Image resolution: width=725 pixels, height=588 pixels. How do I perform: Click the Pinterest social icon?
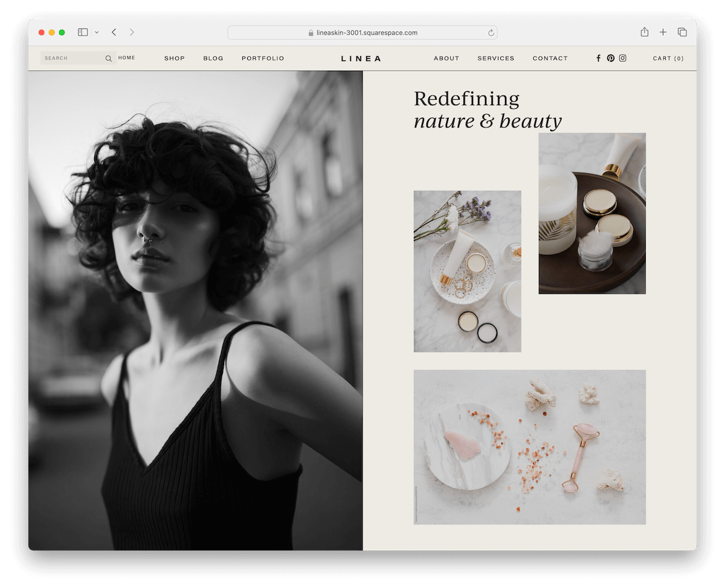(x=611, y=58)
